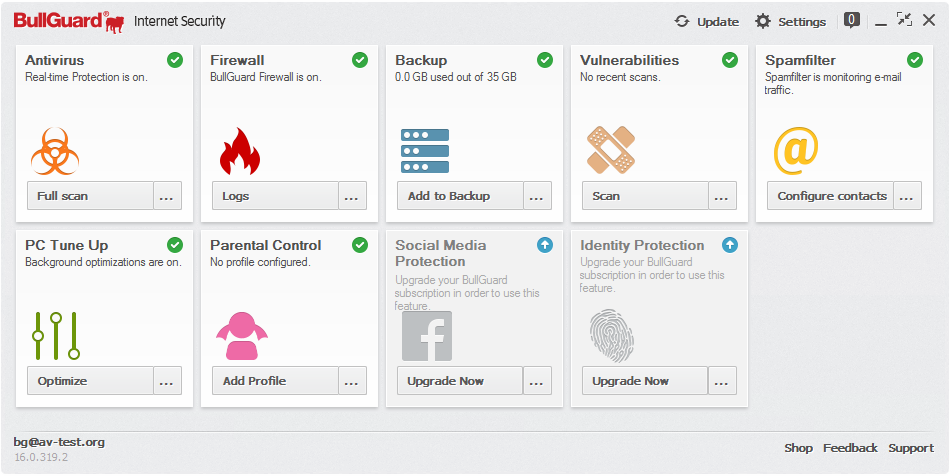Click the Parental Control girl icon
Viewport: 950px width, 476px height.
[x=241, y=336]
